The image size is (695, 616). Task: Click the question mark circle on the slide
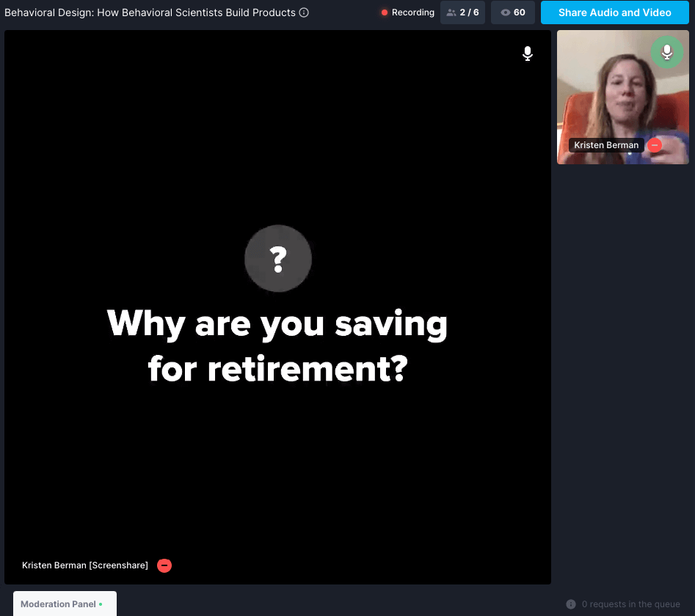(x=278, y=259)
